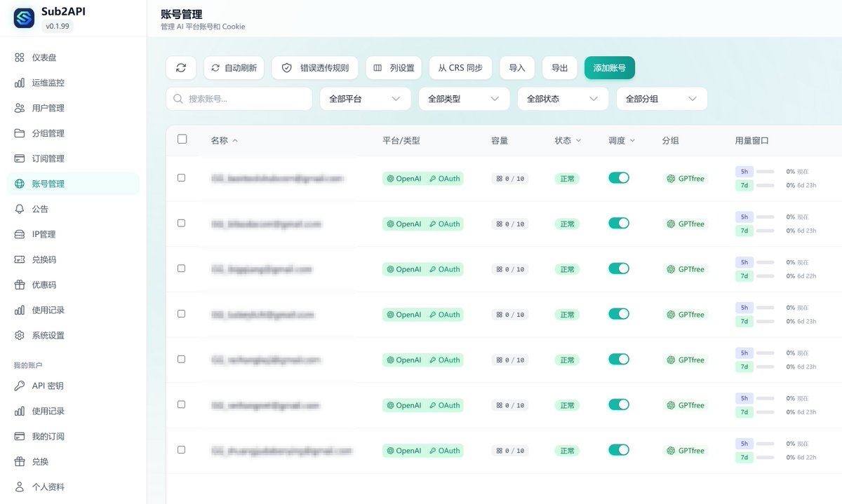The height and width of the screenshot is (504, 842).
Task: Click the 7d usage bar in first row
Action: 765,185
